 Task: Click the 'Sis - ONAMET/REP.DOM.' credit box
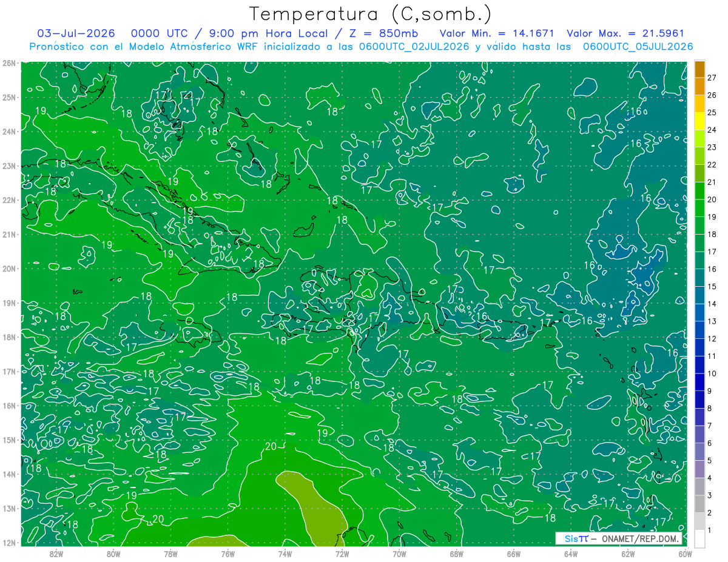[x=619, y=538]
